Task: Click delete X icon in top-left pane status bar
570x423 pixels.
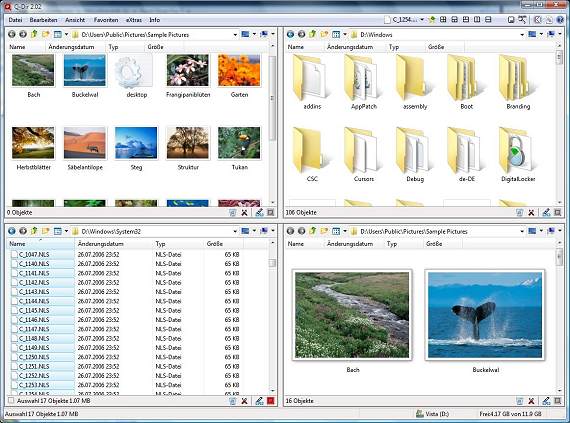Action: tap(244, 213)
